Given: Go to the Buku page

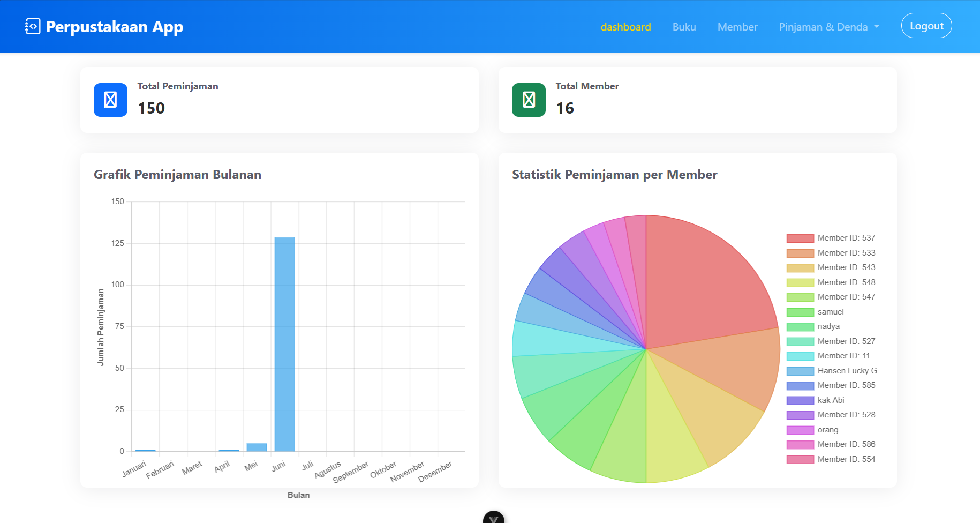Looking at the screenshot, I should coord(684,27).
